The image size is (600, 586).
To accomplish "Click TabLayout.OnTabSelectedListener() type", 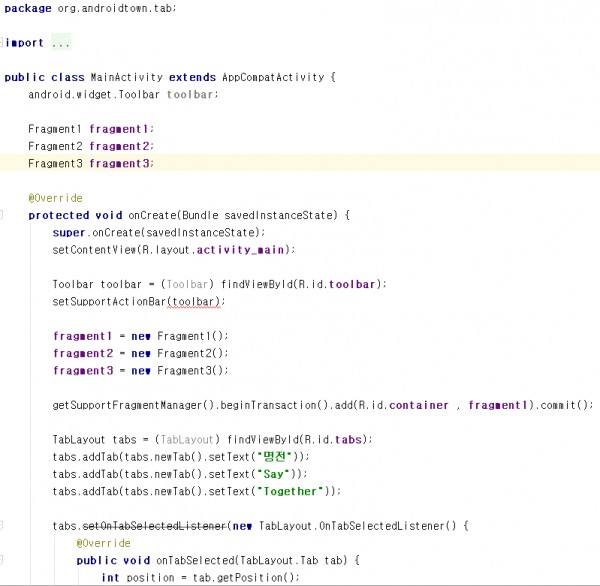I will [x=357, y=526].
